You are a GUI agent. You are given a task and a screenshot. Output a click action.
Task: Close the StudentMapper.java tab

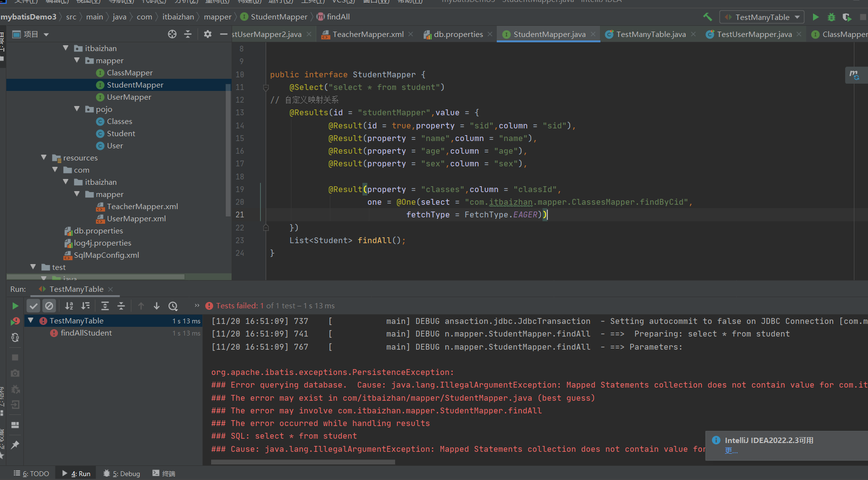tap(593, 34)
